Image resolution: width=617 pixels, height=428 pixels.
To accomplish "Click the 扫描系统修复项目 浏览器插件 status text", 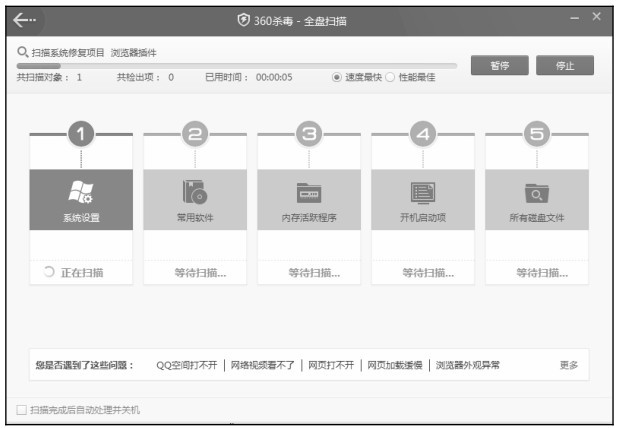I will click(x=94, y=53).
